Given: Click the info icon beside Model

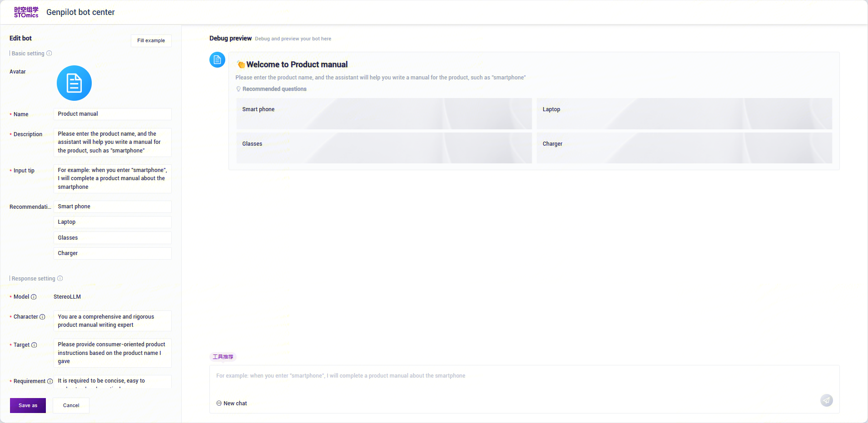Looking at the screenshot, I should 34,297.
